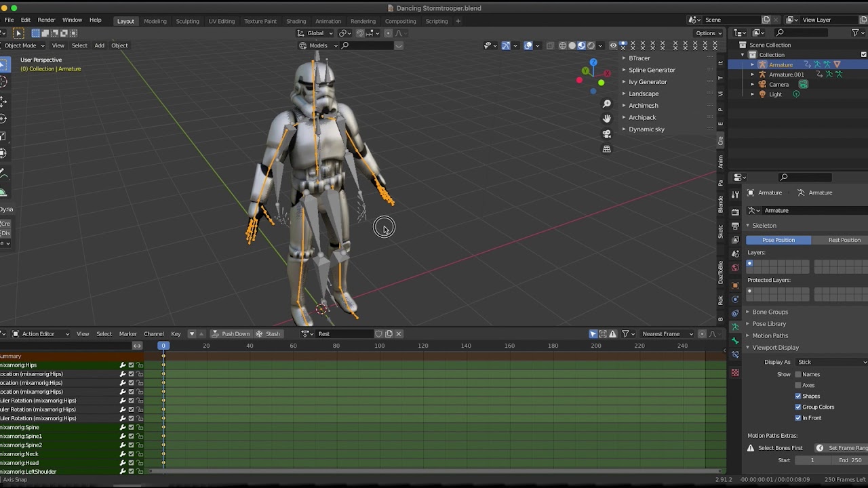Open the Options dropdown in viewport header
Viewport: 868px width, 488px height.
tap(709, 33)
